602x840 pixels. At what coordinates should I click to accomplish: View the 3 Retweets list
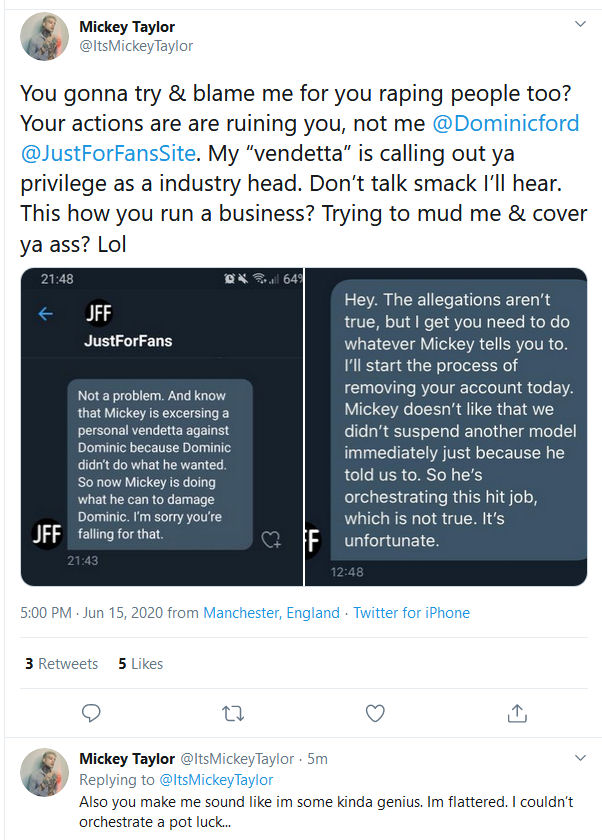click(x=61, y=663)
